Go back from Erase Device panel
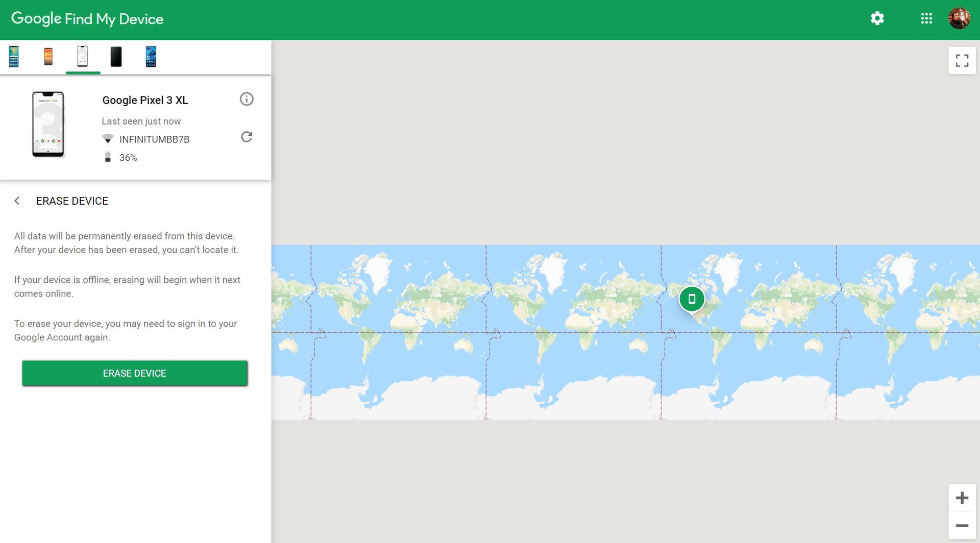This screenshot has height=543, width=980. (x=17, y=201)
